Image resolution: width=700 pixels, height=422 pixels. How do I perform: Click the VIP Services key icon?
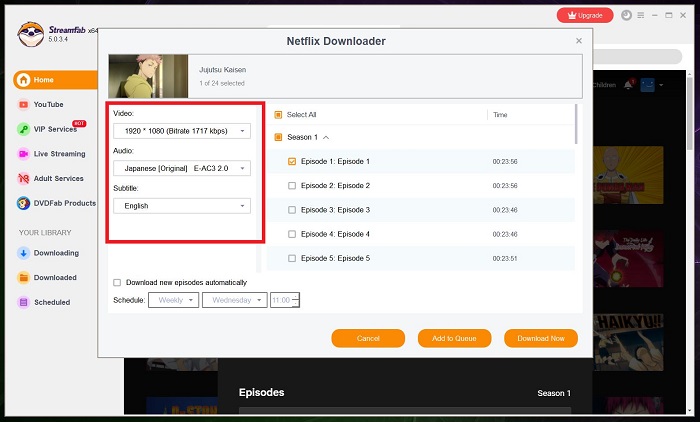23,129
